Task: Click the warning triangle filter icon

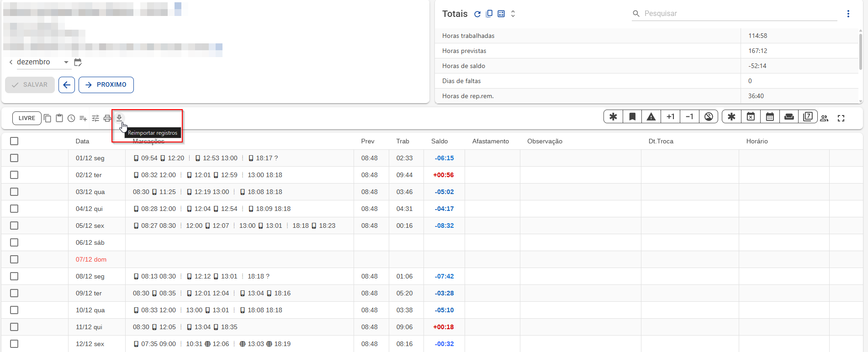Action: 651,117
